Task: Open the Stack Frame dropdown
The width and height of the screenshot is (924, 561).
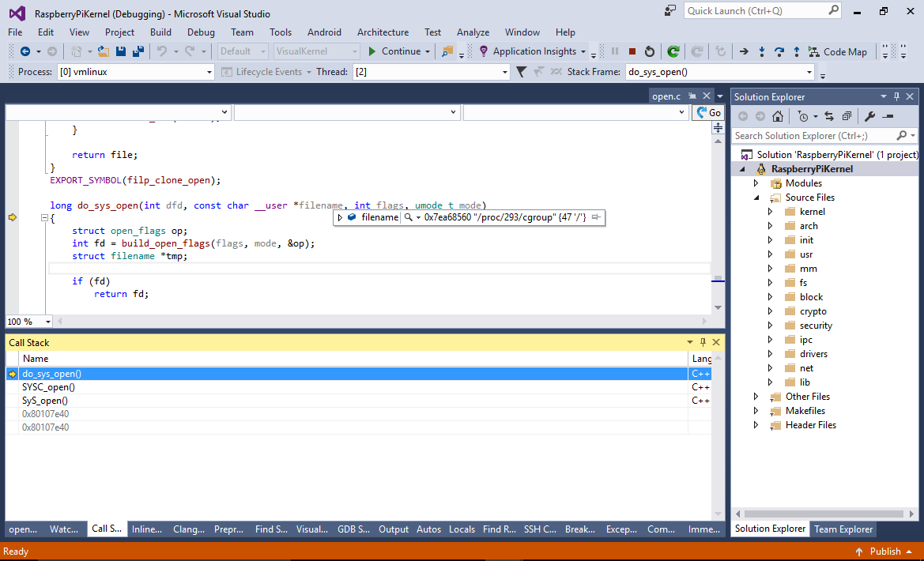Action: coord(809,72)
